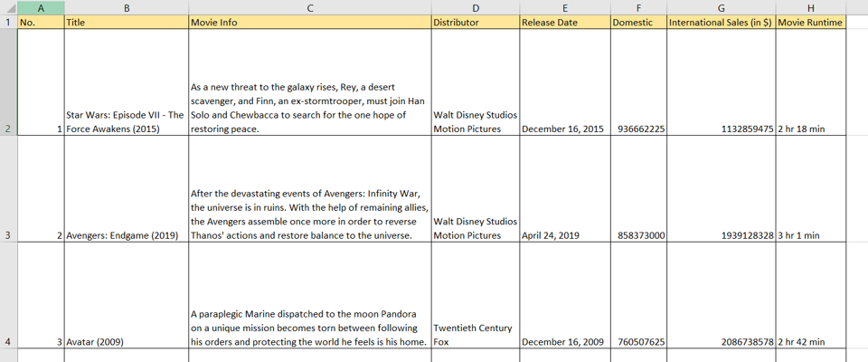Click the 'Release Date' header cell
This screenshot has height=362, width=868.
click(x=565, y=23)
